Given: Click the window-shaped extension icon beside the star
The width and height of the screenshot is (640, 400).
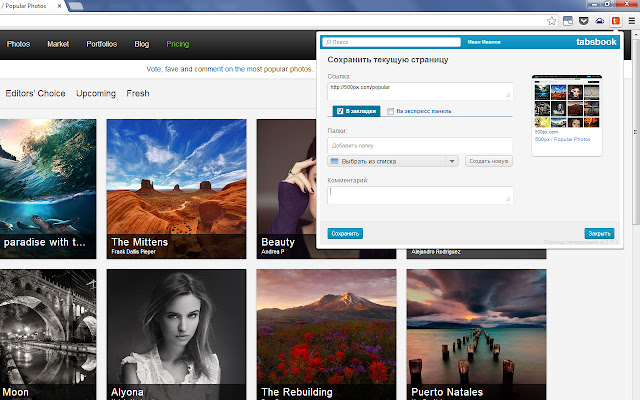Looking at the screenshot, I should [x=568, y=21].
